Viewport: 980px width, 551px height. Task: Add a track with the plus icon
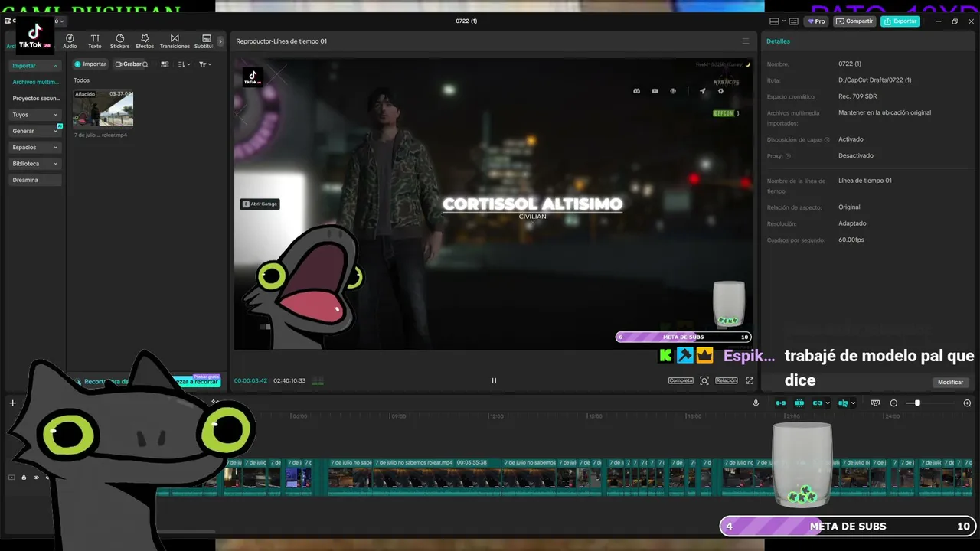12,403
